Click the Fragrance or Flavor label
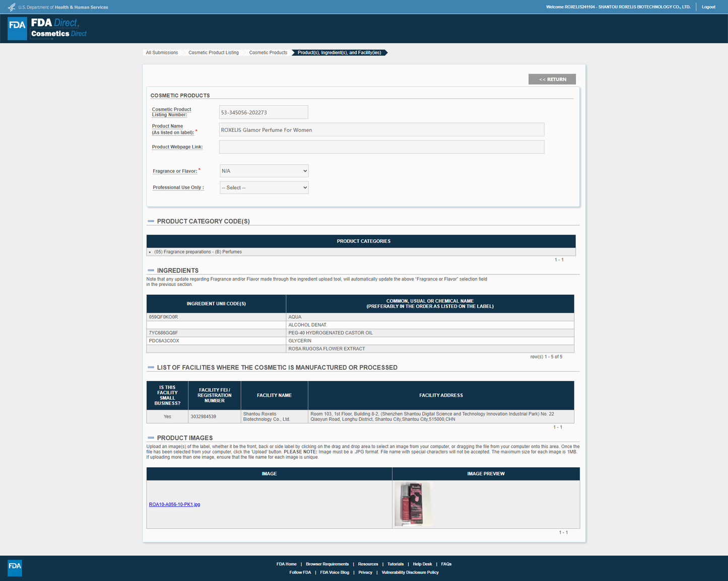Image resolution: width=728 pixels, height=581 pixels. click(x=175, y=171)
